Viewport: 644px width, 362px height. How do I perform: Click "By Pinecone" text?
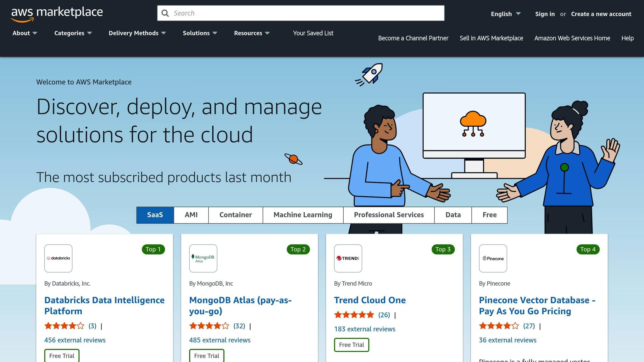pyautogui.click(x=495, y=283)
